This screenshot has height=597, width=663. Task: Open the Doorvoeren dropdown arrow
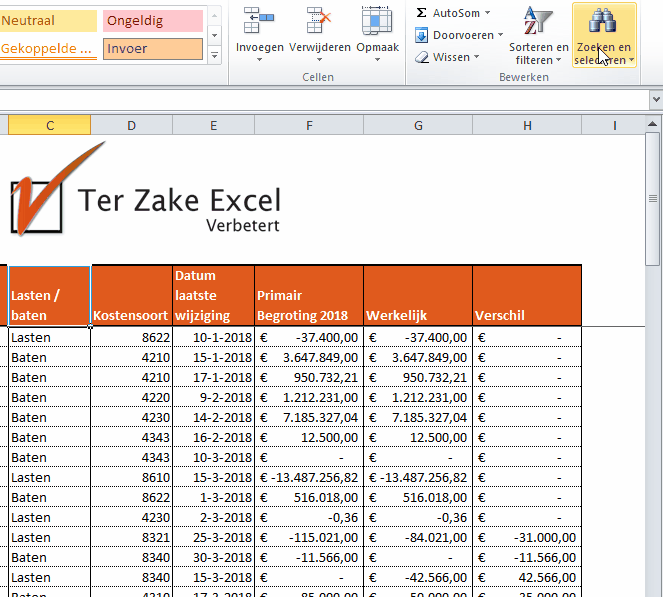501,35
